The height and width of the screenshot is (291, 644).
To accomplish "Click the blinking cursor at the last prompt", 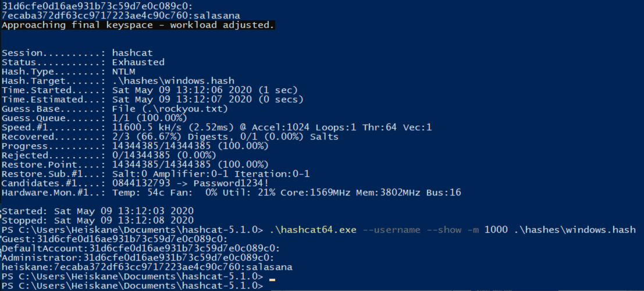I will [272, 280].
